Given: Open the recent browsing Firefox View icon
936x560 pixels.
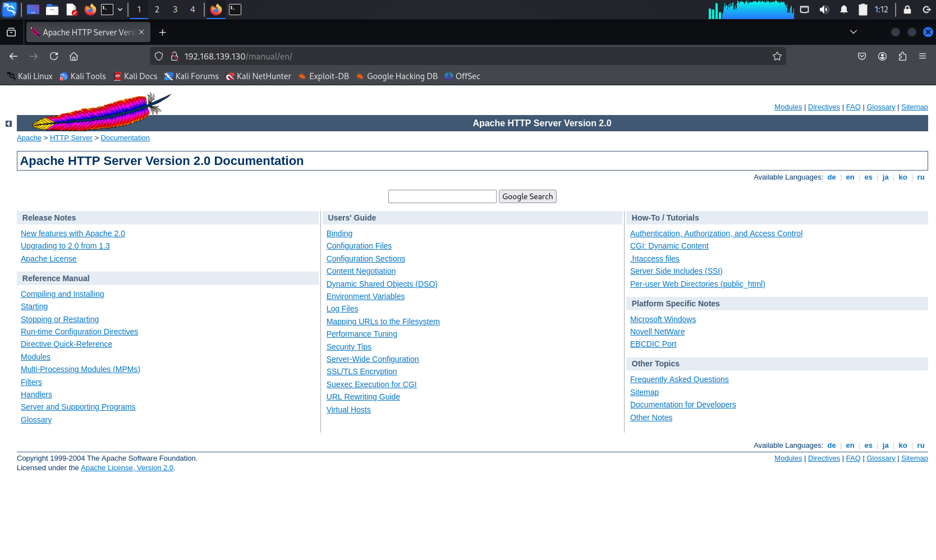Looking at the screenshot, I should [11, 33].
